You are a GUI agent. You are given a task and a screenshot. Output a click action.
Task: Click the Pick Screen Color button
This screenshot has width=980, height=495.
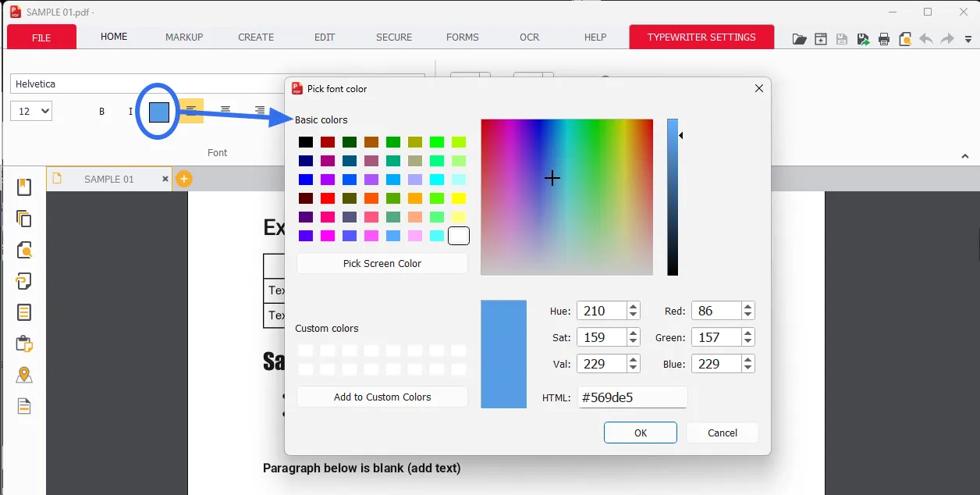[382, 263]
